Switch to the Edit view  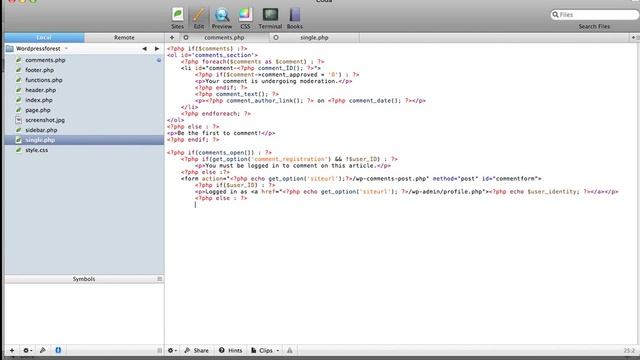199,18
